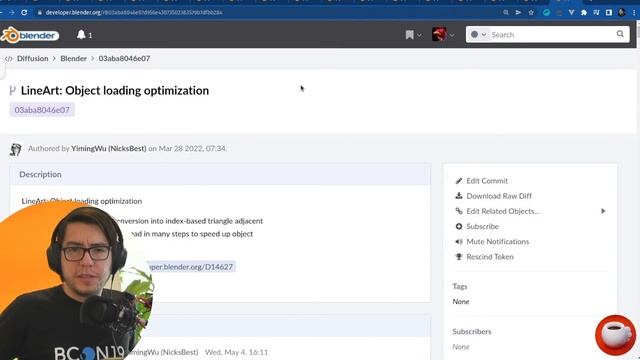The image size is (640, 360).
Task: Reload the page in browser
Action: point(24,13)
